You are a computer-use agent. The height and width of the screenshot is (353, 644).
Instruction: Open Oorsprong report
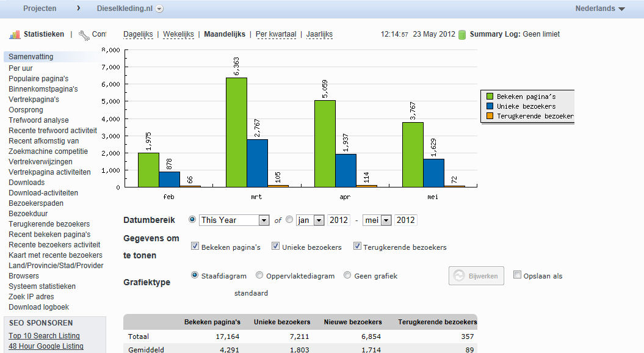click(x=26, y=110)
